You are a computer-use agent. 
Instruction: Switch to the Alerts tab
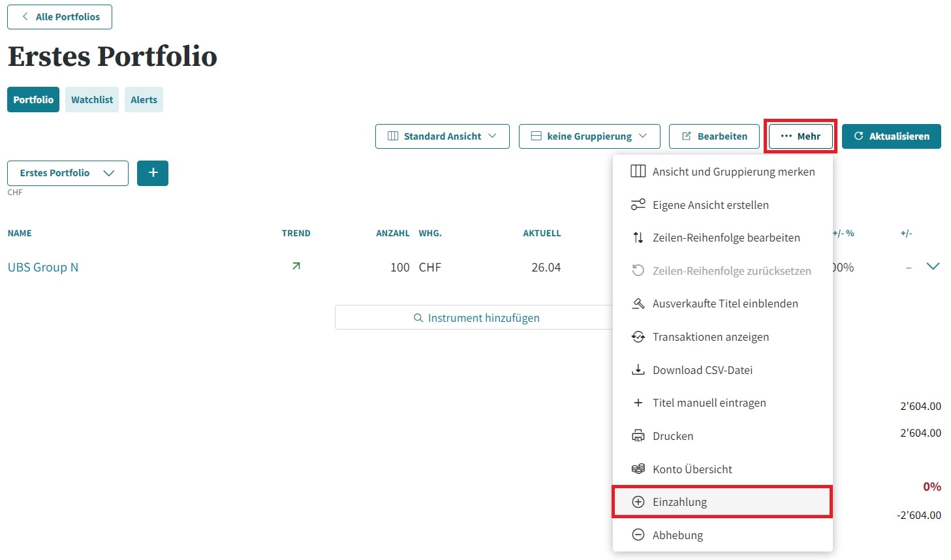pyautogui.click(x=144, y=100)
